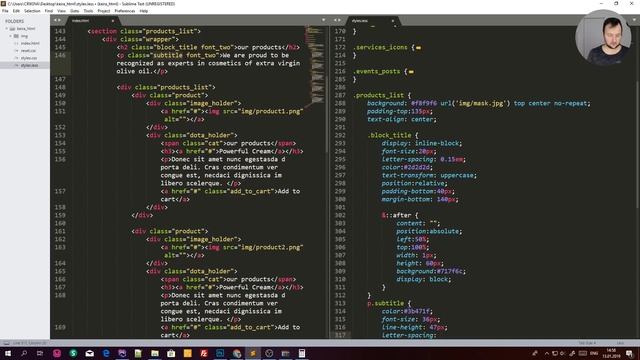This screenshot has height=360, width=640.
Task: Open the Find menu
Action: [49, 11]
